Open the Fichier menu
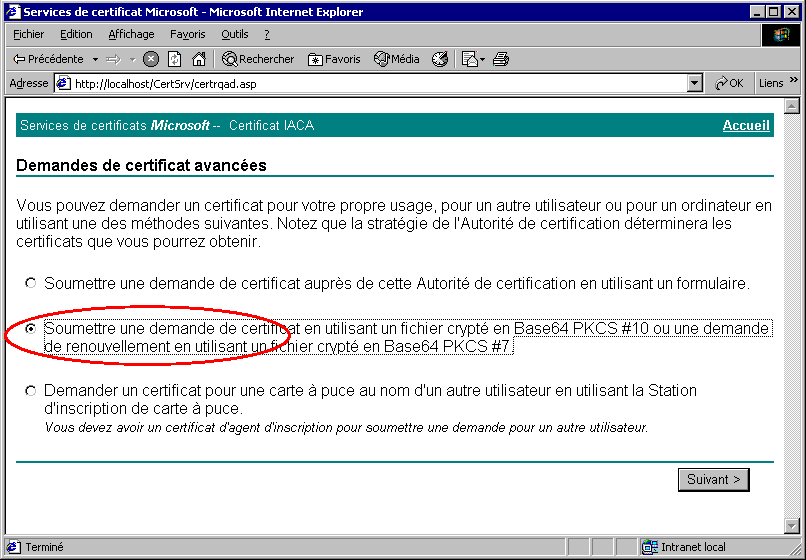The height and width of the screenshot is (560, 806). 29,34
